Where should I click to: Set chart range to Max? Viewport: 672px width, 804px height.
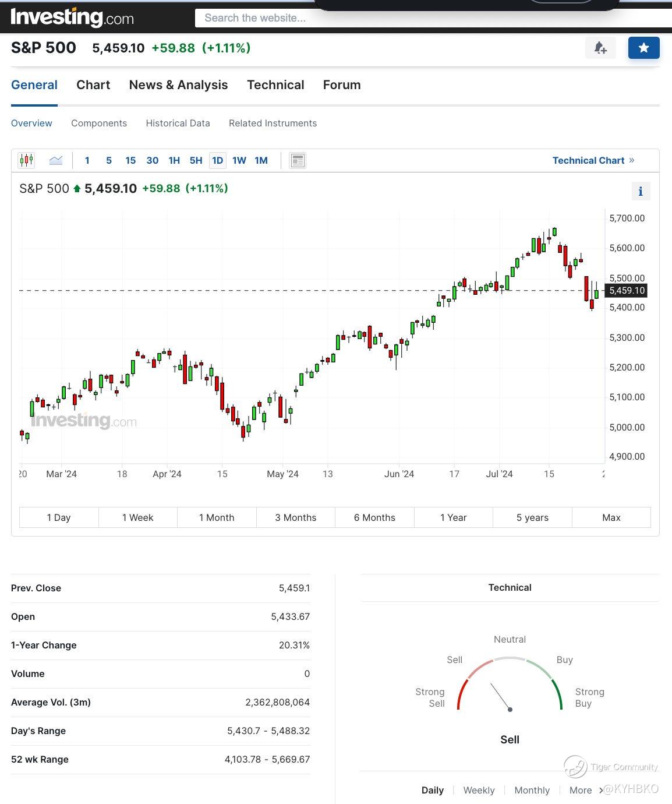(611, 517)
